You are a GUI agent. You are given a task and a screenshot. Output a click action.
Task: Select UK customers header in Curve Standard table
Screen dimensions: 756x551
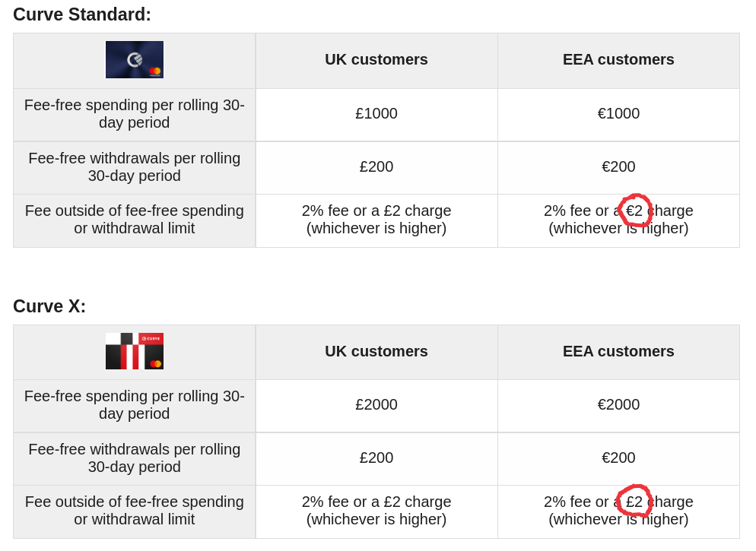click(x=376, y=60)
